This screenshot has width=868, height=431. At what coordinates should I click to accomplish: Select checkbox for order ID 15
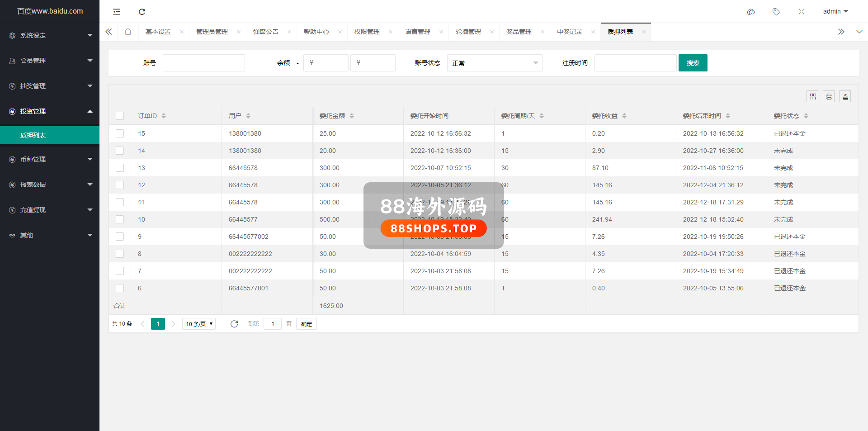(x=120, y=133)
